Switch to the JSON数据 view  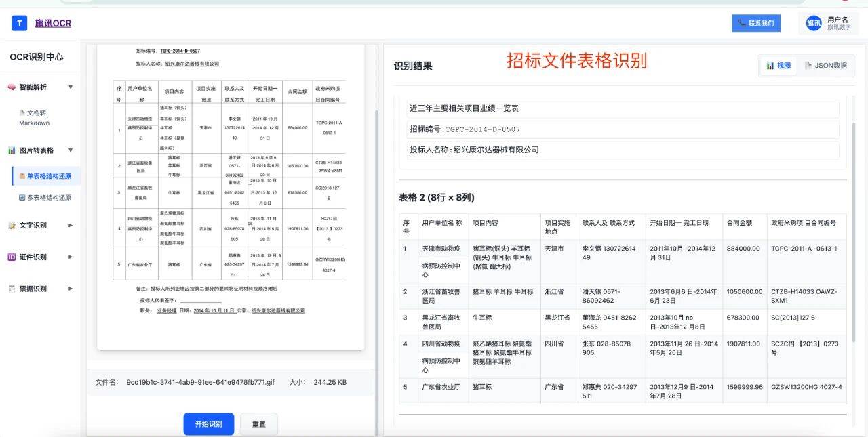point(825,66)
